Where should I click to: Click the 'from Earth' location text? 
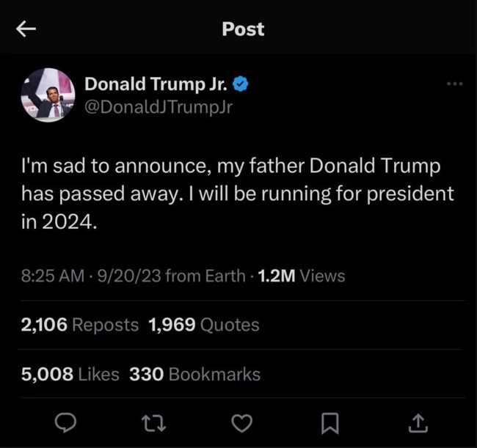tap(205, 276)
